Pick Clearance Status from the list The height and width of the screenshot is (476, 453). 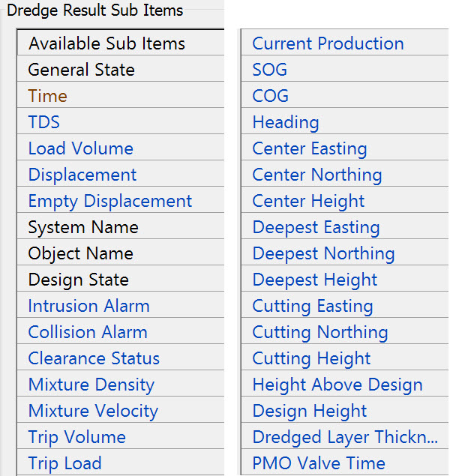coord(94,358)
